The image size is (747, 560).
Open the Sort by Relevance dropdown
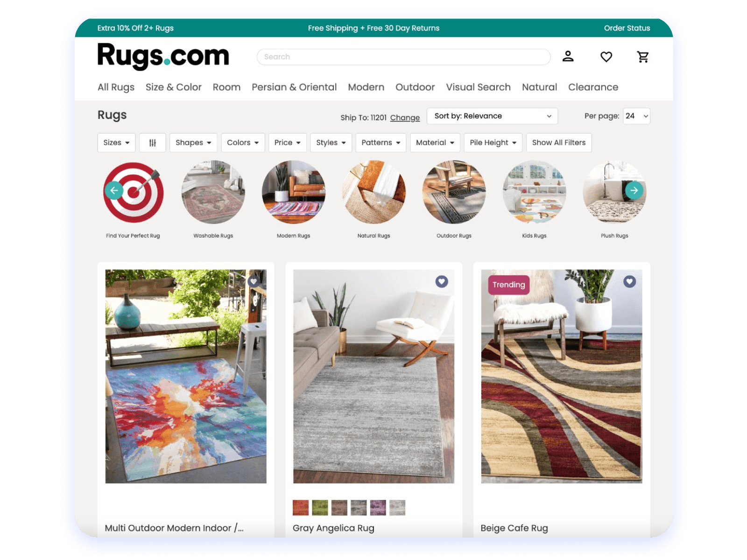(492, 116)
